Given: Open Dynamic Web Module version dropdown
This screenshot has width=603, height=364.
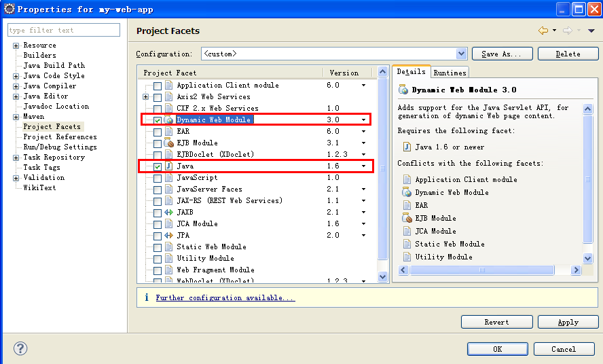Looking at the screenshot, I should 363,120.
